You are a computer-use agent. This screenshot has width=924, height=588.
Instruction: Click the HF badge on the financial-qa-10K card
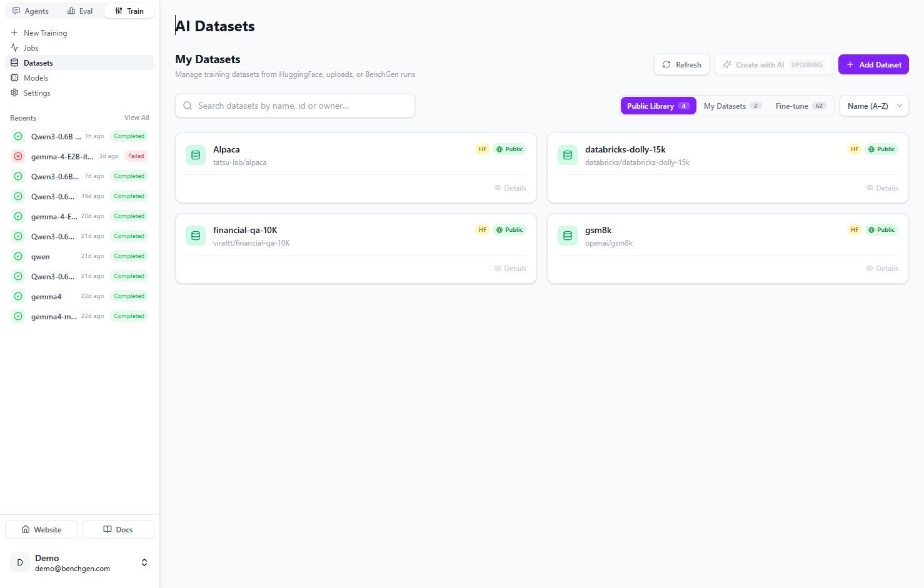[483, 230]
